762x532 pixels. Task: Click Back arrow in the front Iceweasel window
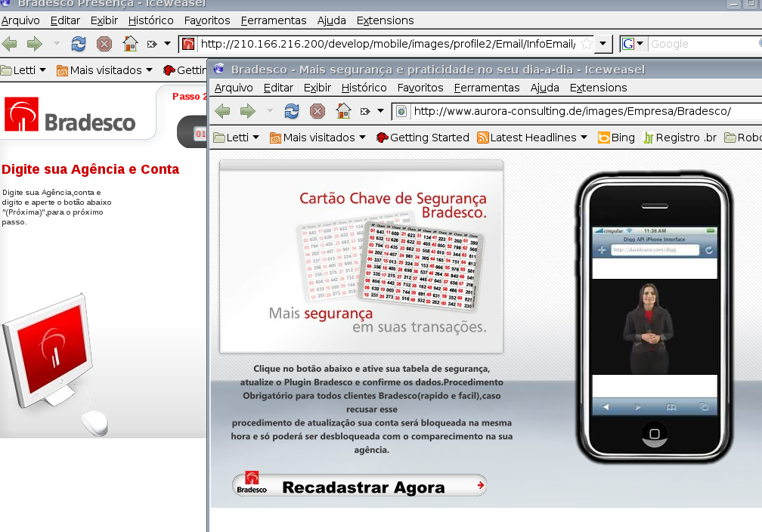click(x=222, y=111)
